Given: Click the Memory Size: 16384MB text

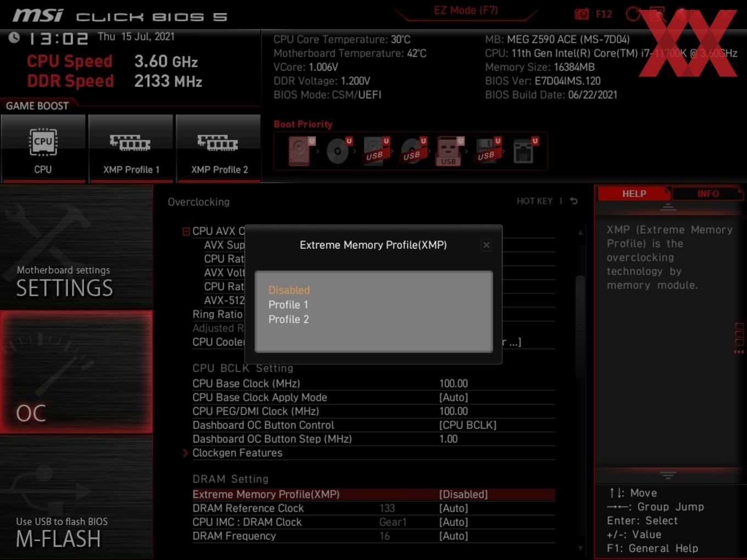Looking at the screenshot, I should pyautogui.click(x=540, y=67).
